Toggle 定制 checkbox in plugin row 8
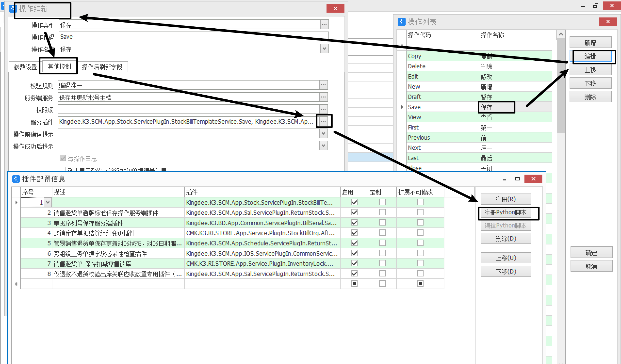 pyautogui.click(x=383, y=273)
